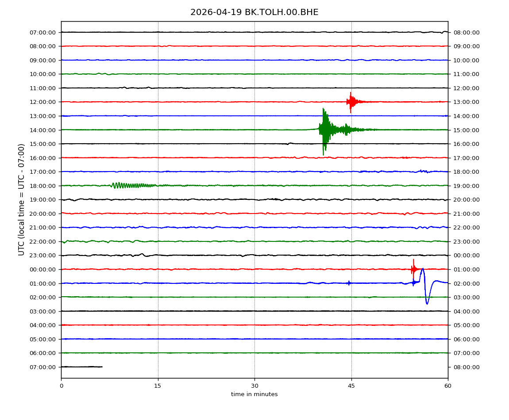Click the red seismic burst on 12:00:00 trace
The width and height of the screenshot is (509, 420).
(351, 102)
